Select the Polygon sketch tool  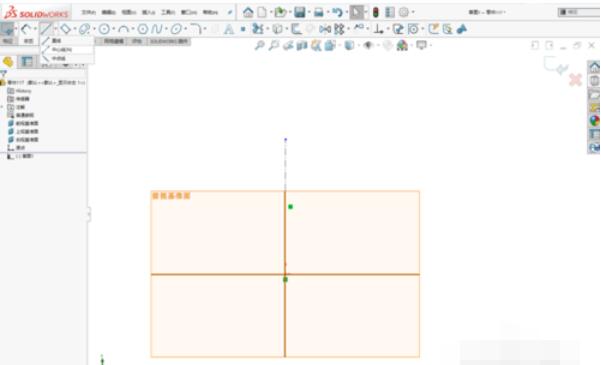(143, 29)
